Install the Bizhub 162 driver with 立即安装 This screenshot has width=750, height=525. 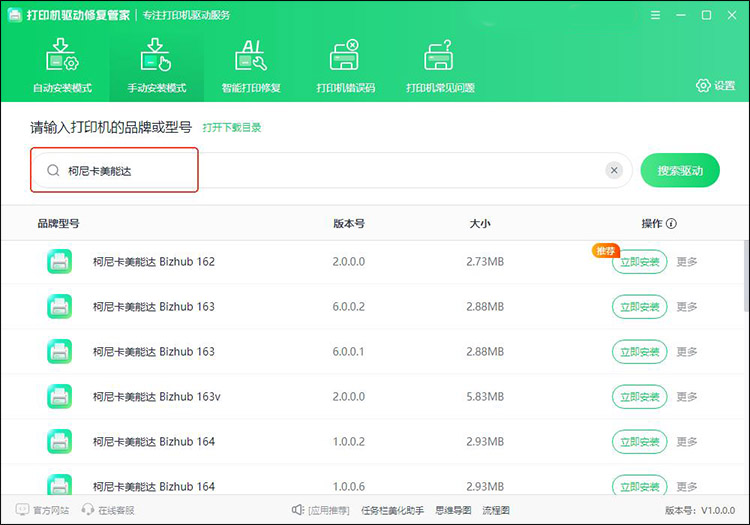(x=639, y=262)
